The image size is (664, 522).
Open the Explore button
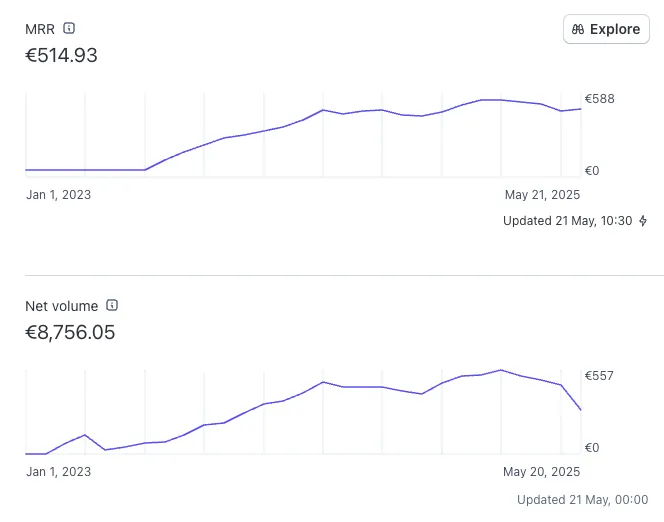(606, 29)
